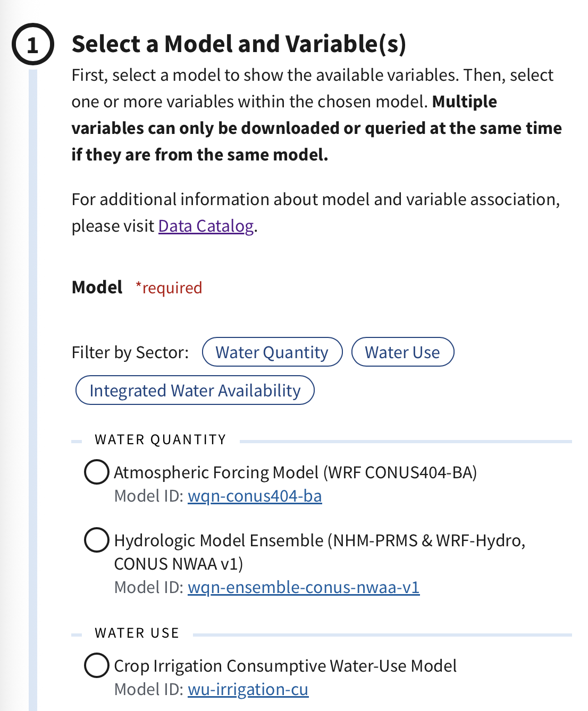Open the Data Catalog link

point(205,226)
